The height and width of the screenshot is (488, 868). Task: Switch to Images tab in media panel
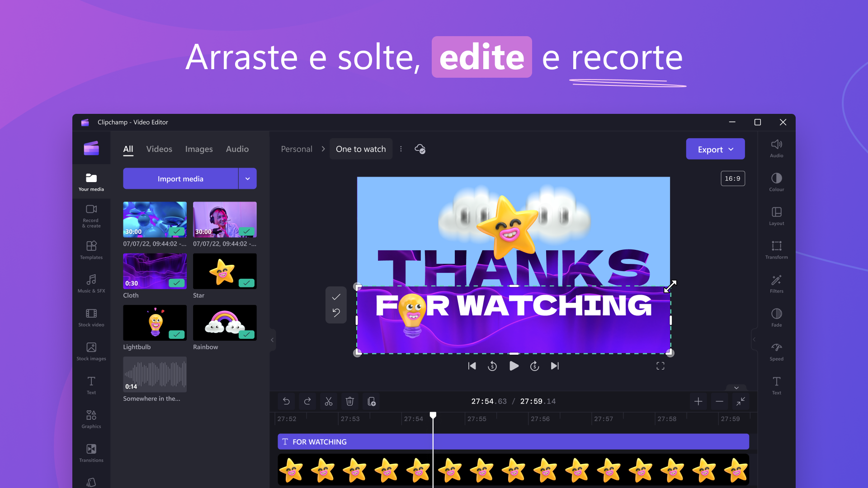[x=198, y=149]
